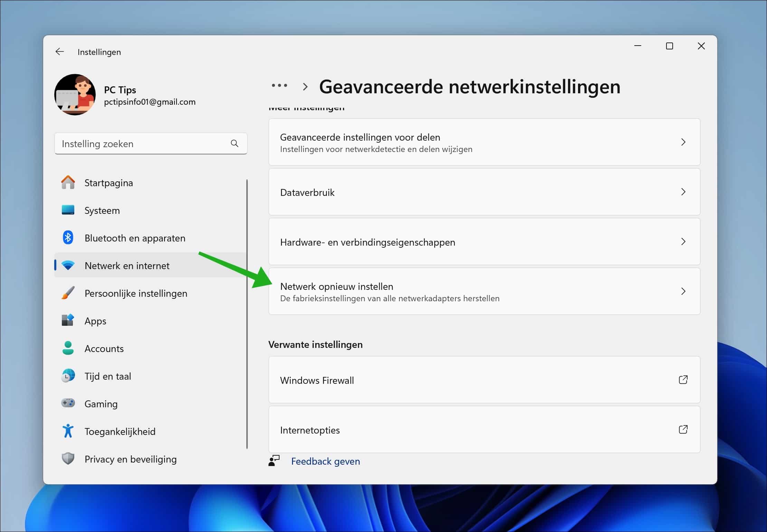Select the Toegankelijkheid accessibility icon
The height and width of the screenshot is (532, 767).
(x=68, y=431)
